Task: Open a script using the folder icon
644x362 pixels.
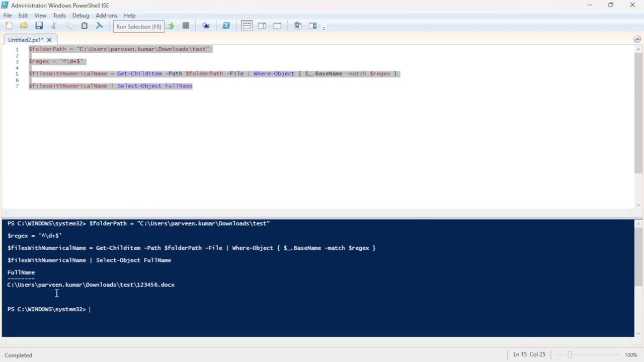Action: [x=24, y=26]
